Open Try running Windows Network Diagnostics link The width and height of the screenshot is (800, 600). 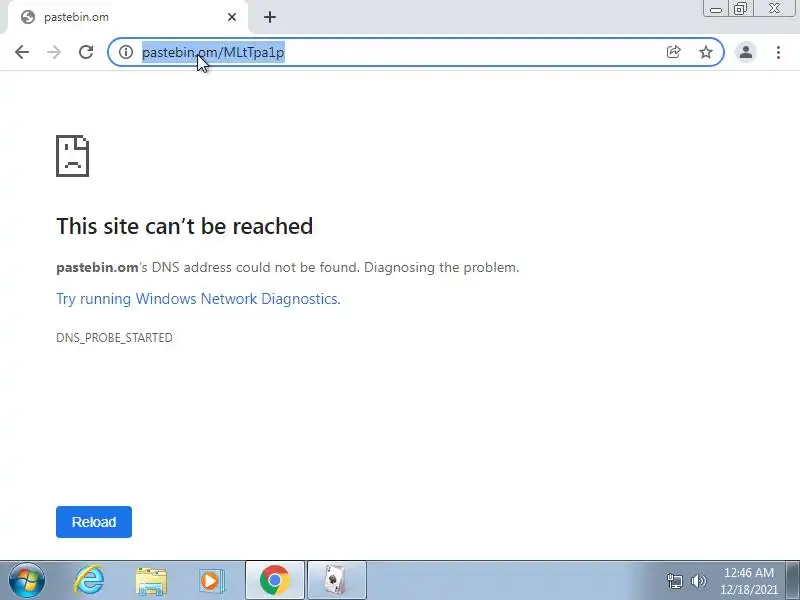click(198, 298)
